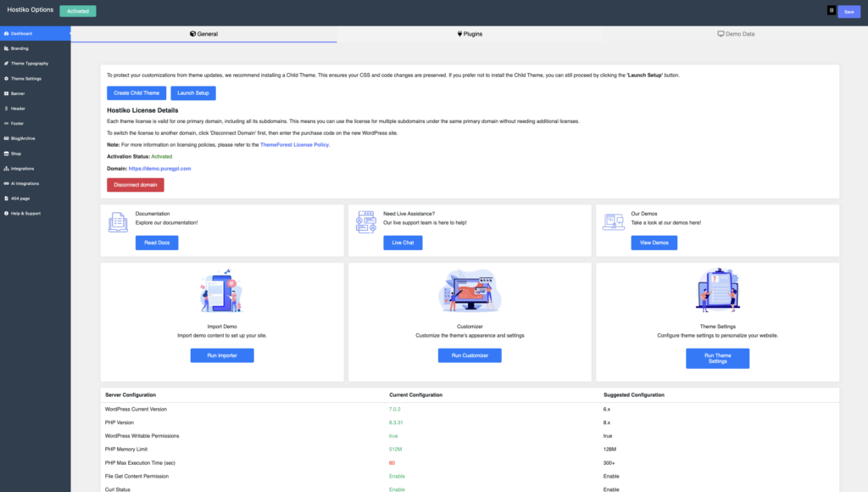Click the Customizer illustration
This screenshot has height=492, width=868.
[470, 291]
